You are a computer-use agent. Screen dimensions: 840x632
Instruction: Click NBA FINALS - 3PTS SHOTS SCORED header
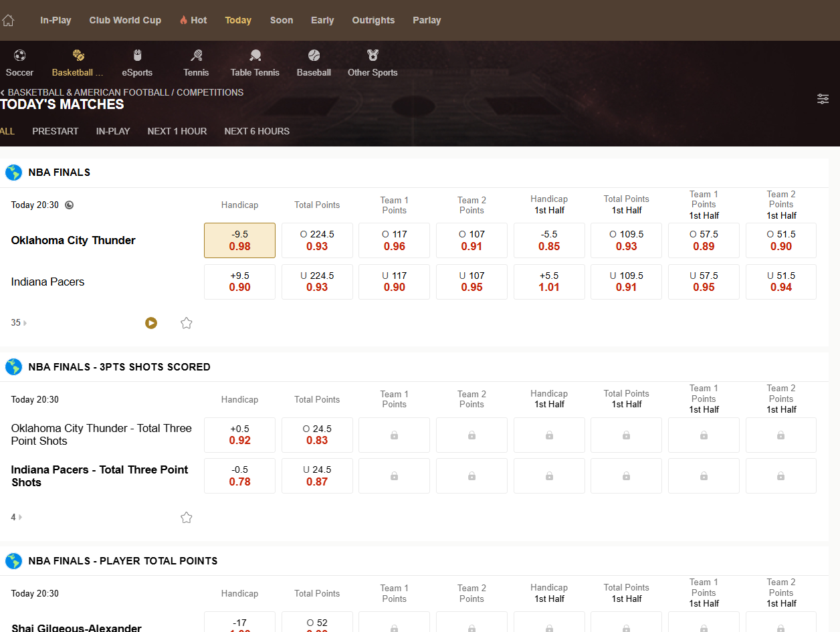pos(120,367)
